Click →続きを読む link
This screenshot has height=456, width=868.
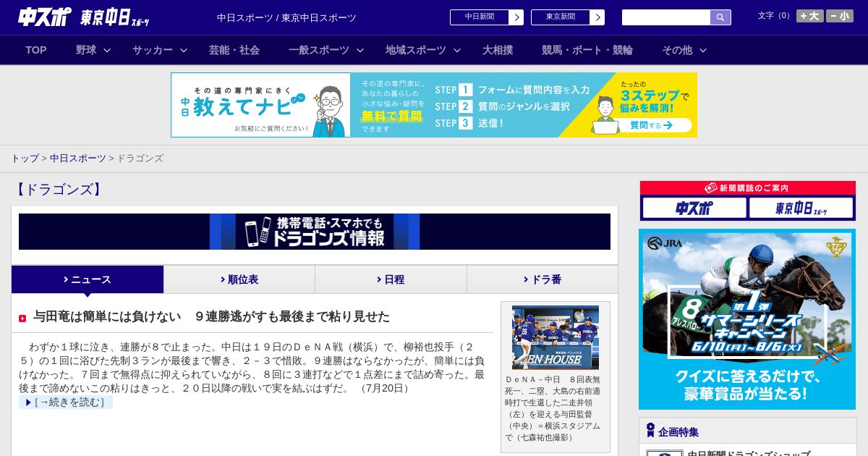(66, 402)
